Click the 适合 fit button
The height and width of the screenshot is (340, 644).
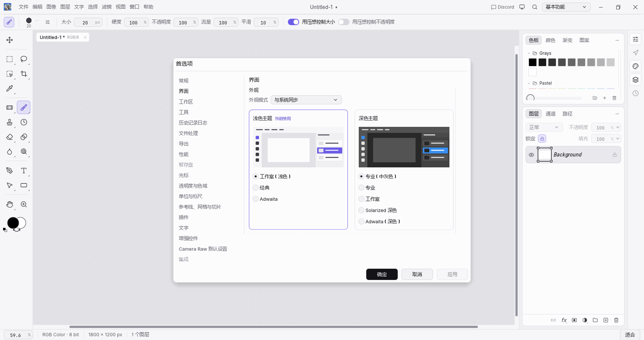click(630, 335)
